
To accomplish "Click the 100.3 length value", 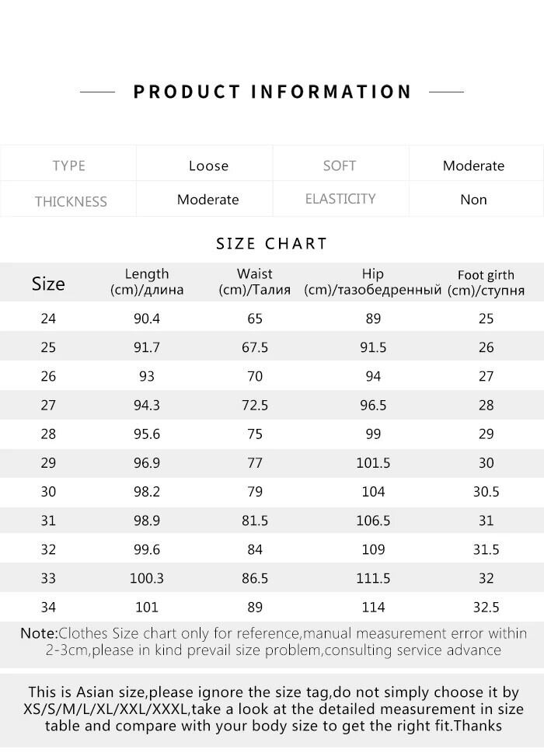I will [147, 579].
